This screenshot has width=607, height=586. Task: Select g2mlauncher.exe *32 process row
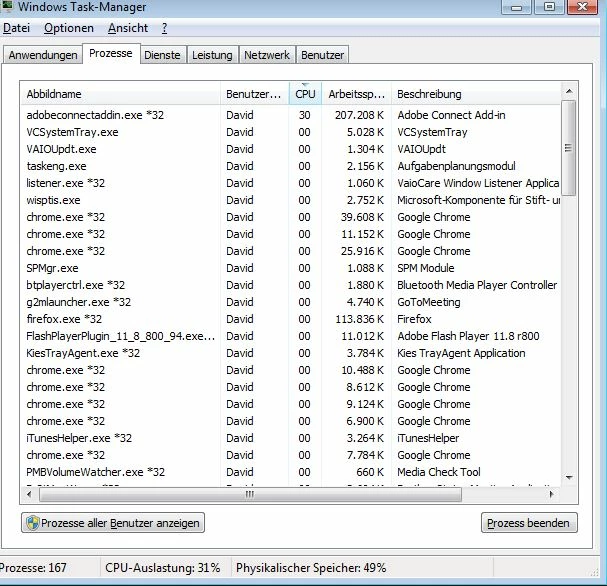tap(290, 302)
